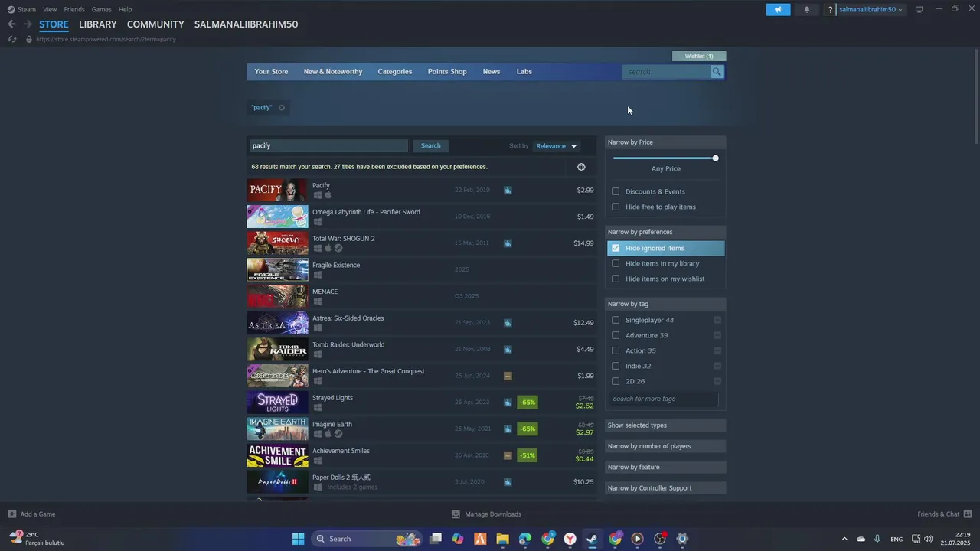Expand Show selected types
This screenshot has width=980, height=551.
[665, 425]
